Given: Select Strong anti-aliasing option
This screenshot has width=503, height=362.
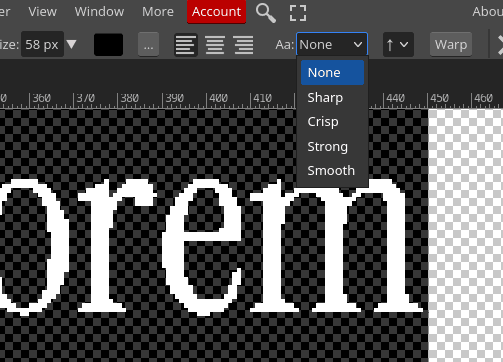Looking at the screenshot, I should pyautogui.click(x=332, y=147).
